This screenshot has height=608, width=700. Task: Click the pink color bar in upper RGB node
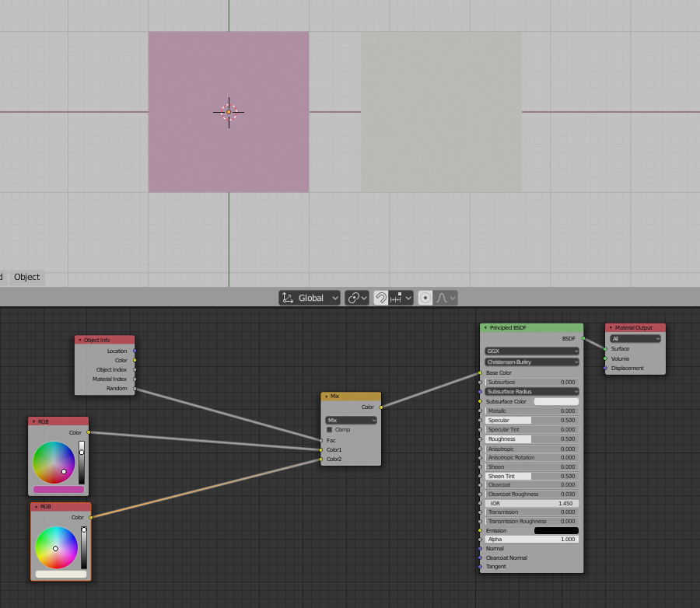click(x=58, y=490)
